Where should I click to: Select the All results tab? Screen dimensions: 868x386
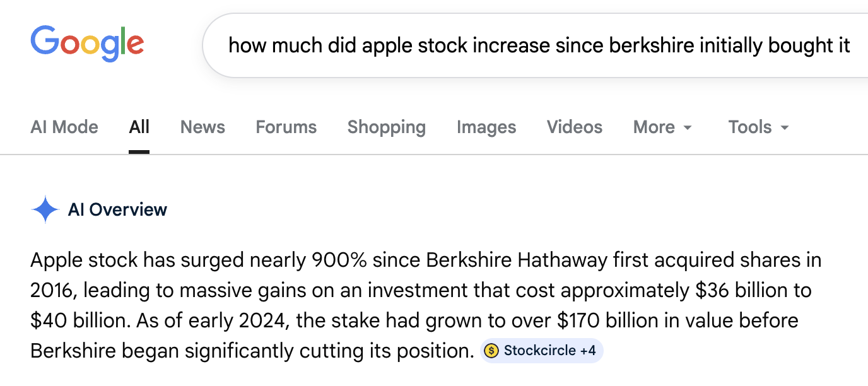click(x=139, y=127)
